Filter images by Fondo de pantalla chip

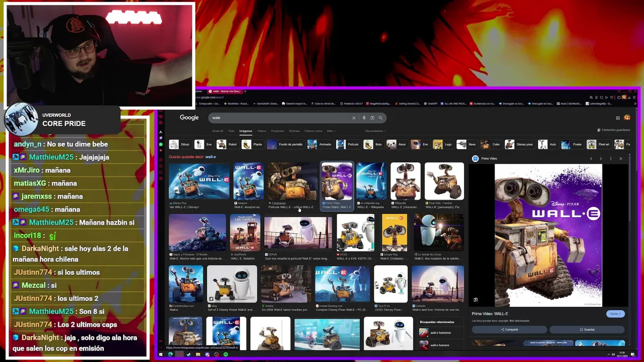[x=286, y=144]
